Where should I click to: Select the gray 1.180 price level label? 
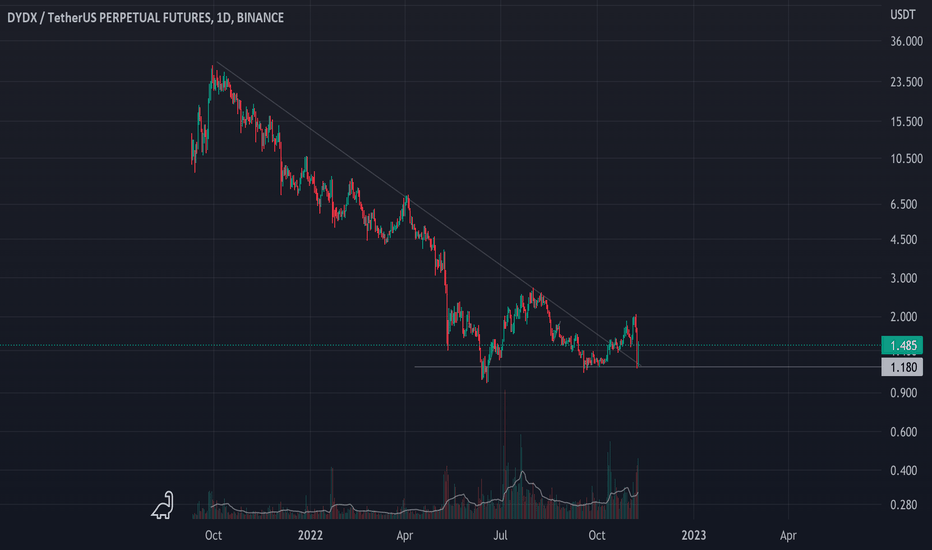point(902,367)
